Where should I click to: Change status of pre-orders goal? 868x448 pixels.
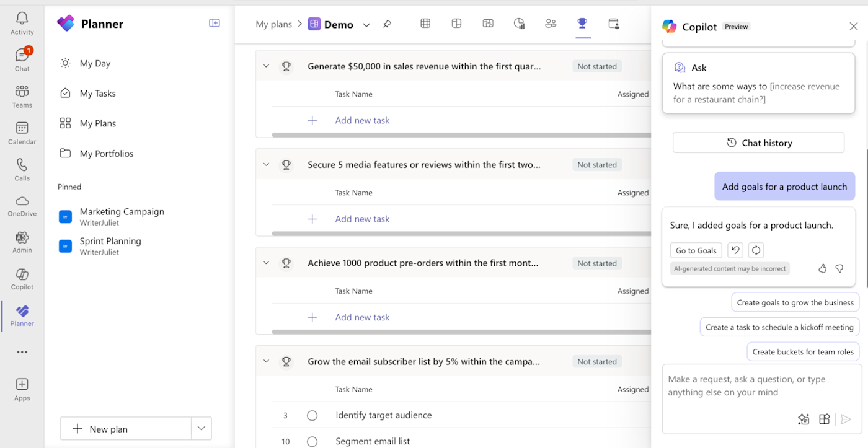(597, 263)
